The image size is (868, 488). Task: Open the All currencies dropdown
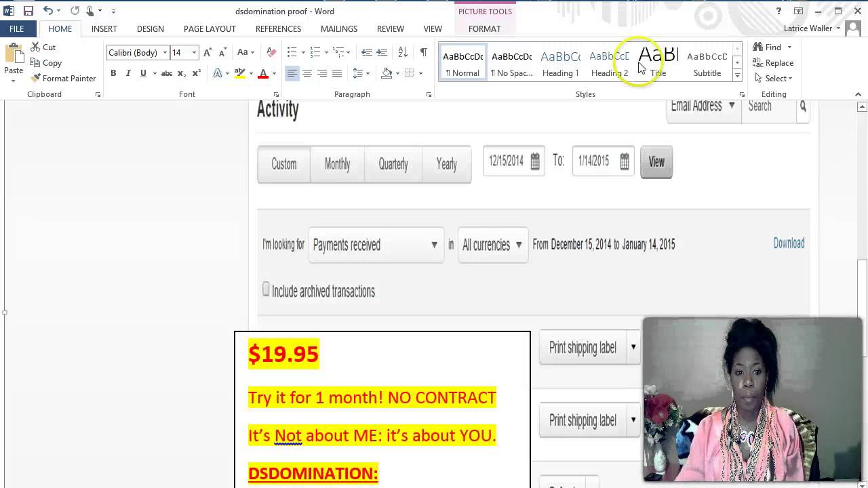click(493, 245)
